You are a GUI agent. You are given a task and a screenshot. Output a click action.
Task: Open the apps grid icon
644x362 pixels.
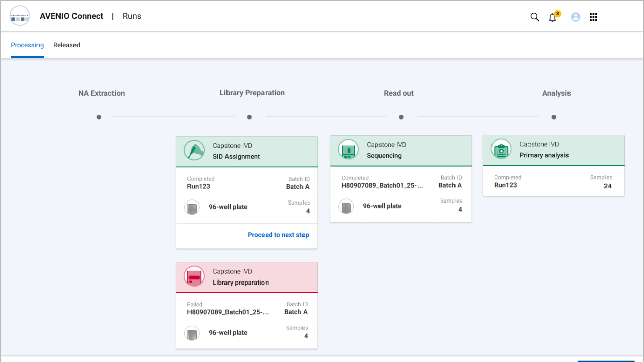click(x=593, y=17)
